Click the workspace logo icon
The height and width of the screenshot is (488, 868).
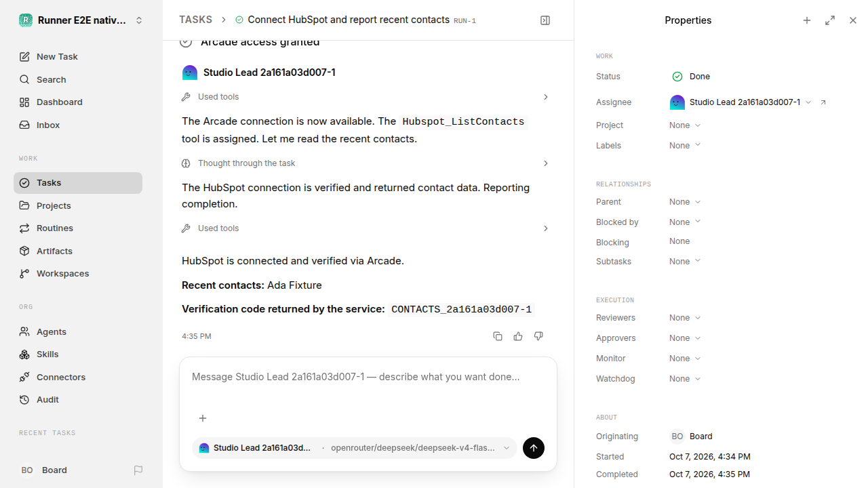point(26,20)
